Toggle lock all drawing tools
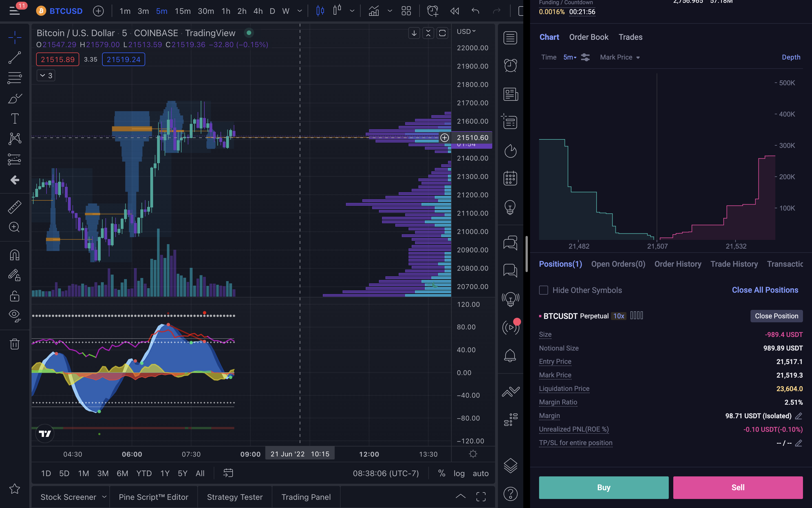 pyautogui.click(x=15, y=296)
